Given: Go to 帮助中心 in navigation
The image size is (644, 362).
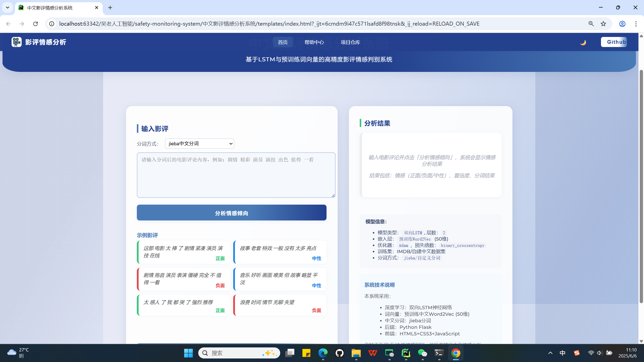Looking at the screenshot, I should tap(314, 42).
